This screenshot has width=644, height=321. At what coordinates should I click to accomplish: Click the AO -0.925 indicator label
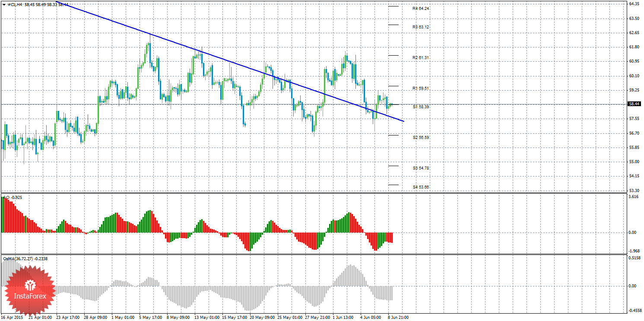13,197
